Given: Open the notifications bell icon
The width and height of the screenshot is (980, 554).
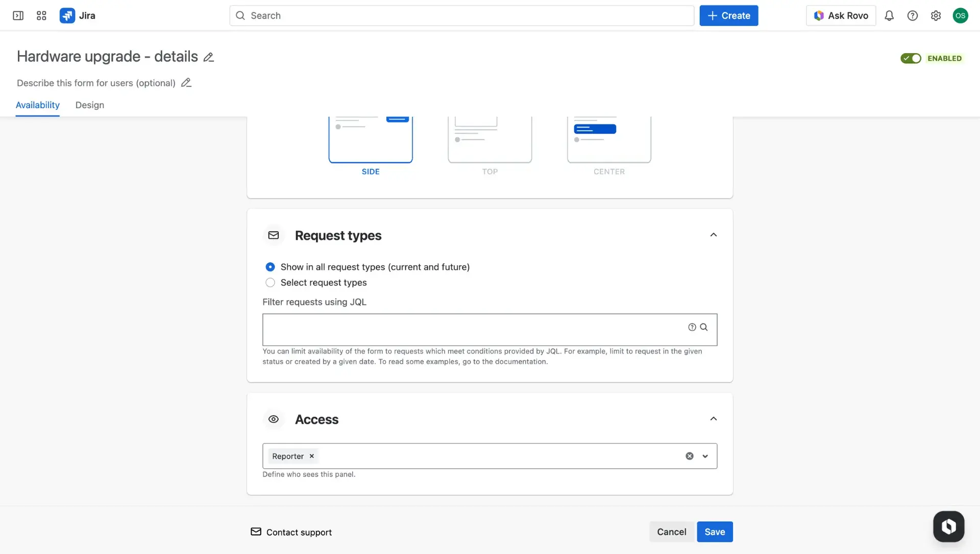Looking at the screenshot, I should click(889, 15).
